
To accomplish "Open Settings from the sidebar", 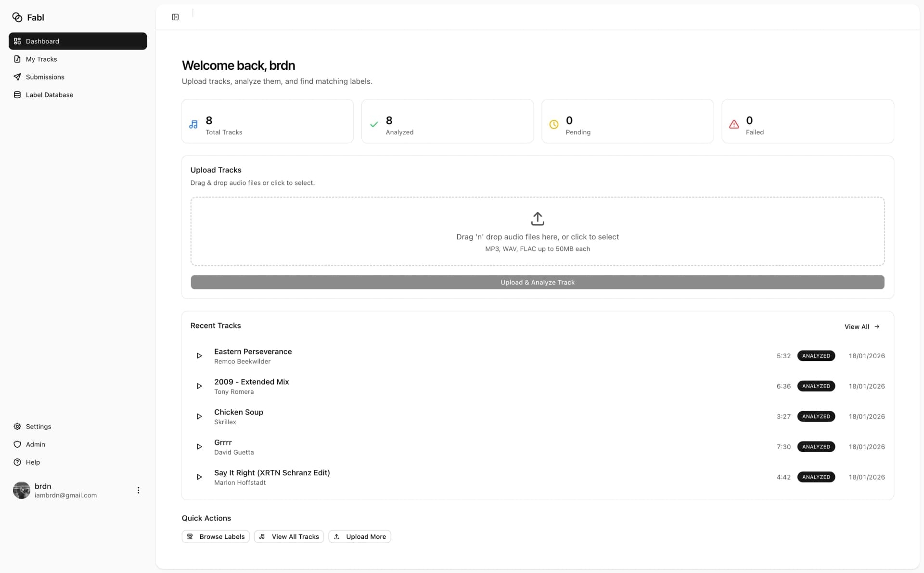I will coord(38,427).
